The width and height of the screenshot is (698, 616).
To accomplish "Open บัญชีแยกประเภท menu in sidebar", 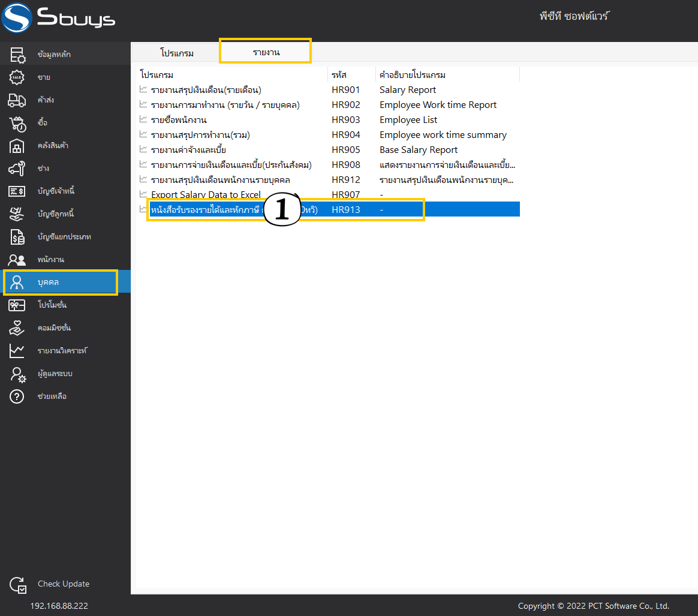I will click(65, 236).
